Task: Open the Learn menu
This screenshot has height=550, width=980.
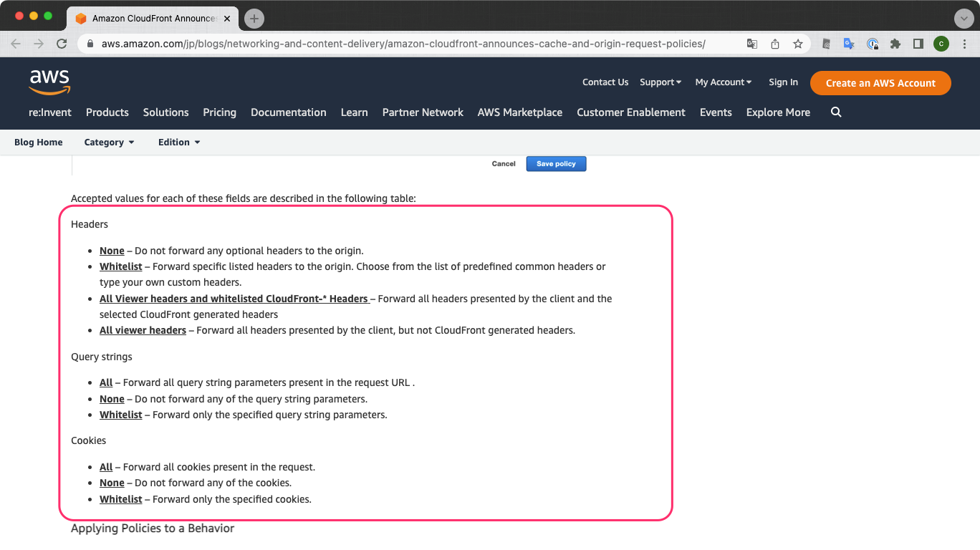Action: [354, 112]
